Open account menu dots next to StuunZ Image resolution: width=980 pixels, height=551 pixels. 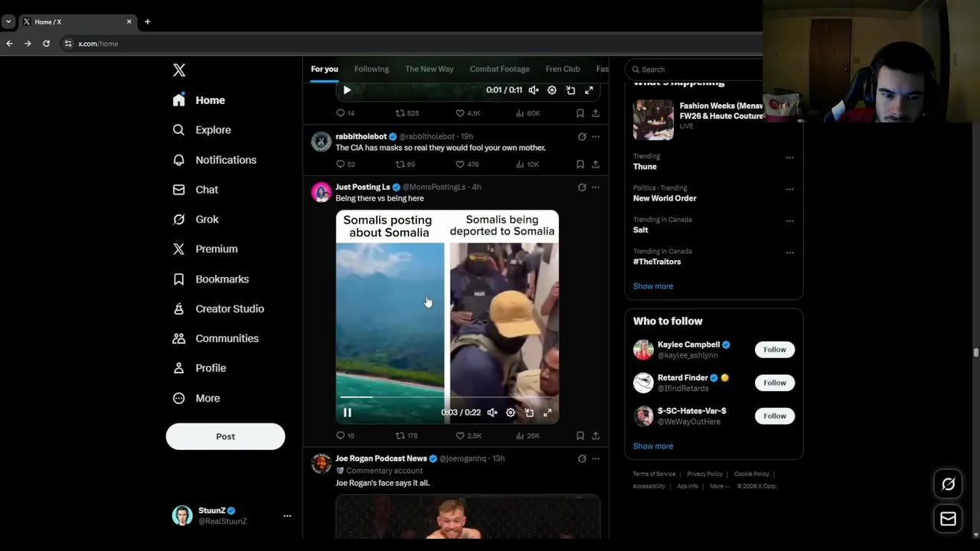pos(287,516)
